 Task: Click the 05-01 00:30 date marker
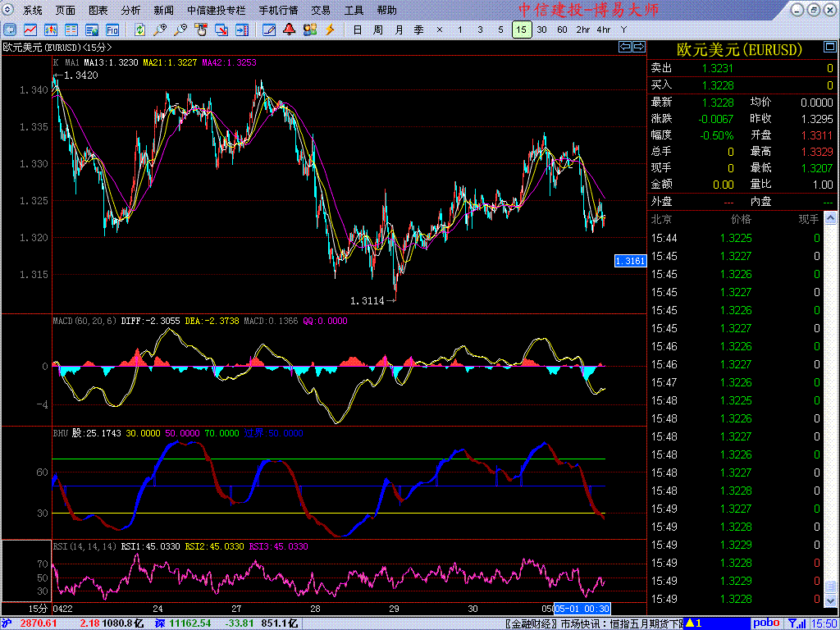[582, 609]
